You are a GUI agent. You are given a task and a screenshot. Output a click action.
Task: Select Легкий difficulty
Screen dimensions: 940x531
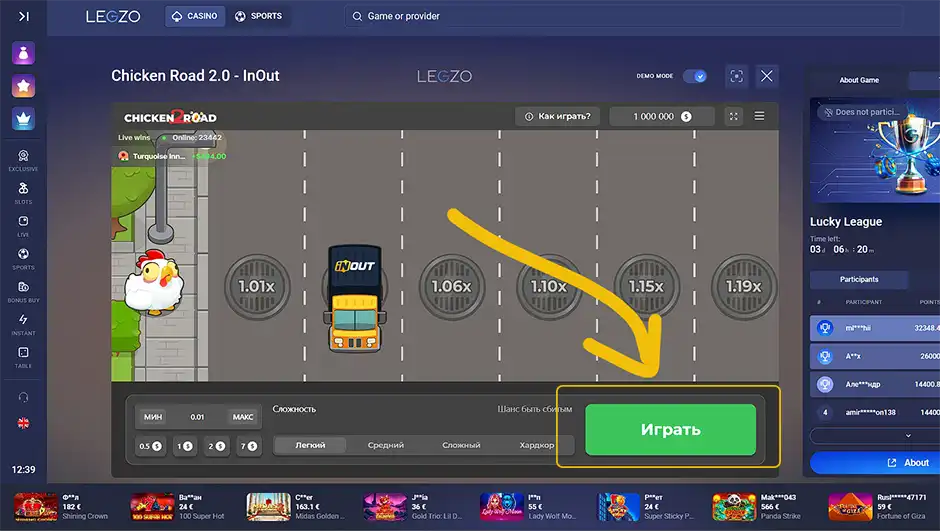[x=310, y=445]
